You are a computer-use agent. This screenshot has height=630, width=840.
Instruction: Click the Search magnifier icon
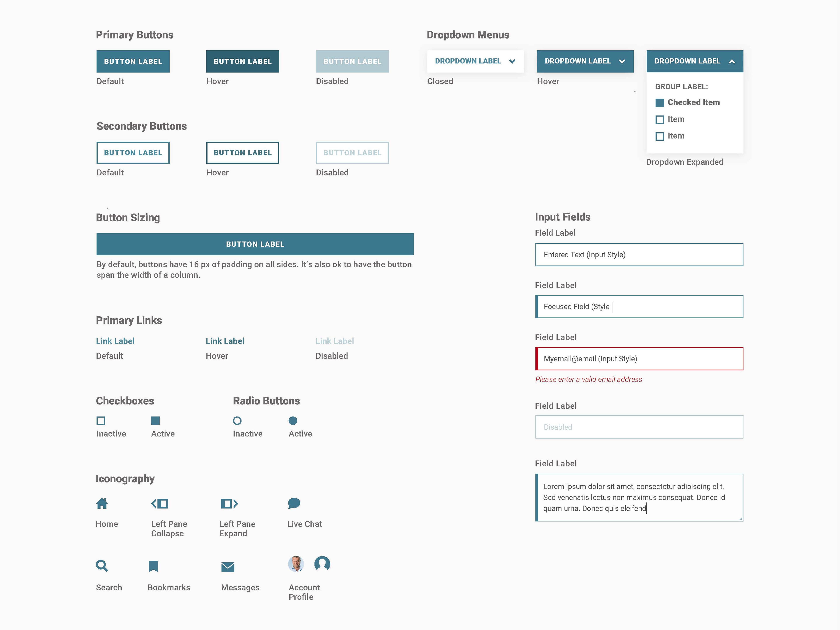coord(102,566)
